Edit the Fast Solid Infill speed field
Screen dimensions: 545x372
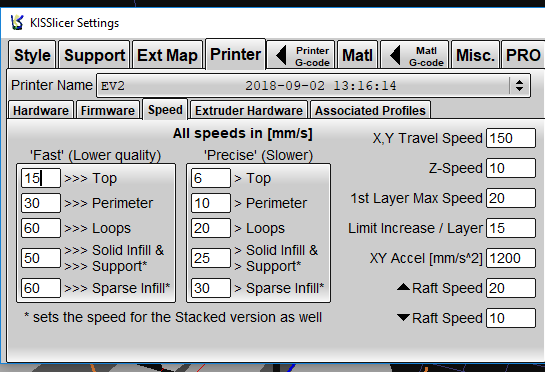tap(41, 258)
